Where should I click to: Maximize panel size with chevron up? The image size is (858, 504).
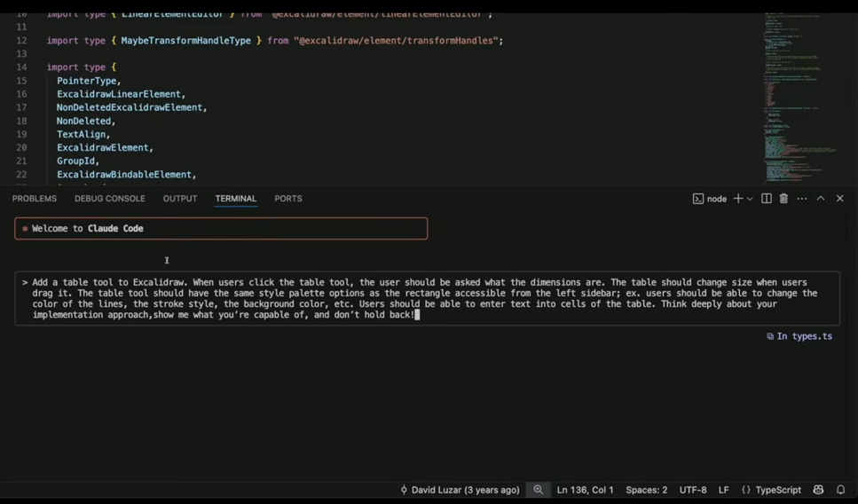point(820,199)
